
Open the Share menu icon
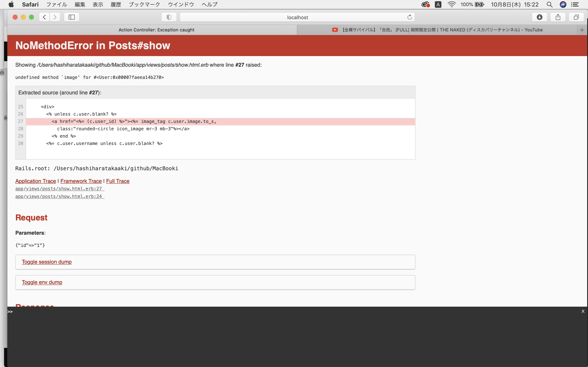[x=558, y=17]
